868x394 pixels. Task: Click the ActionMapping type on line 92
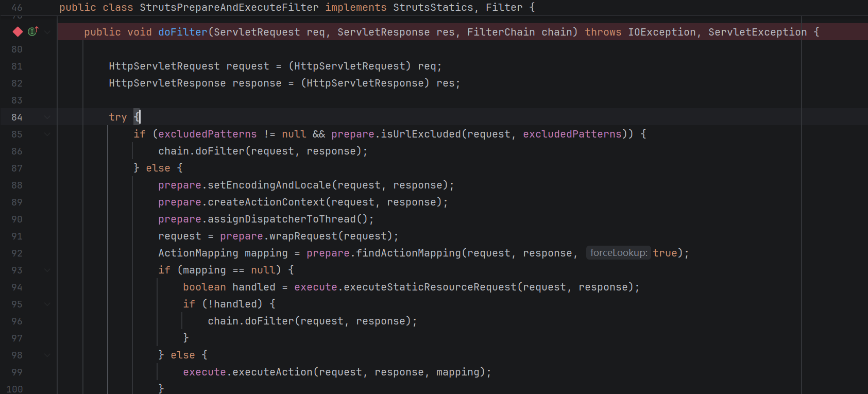pyautogui.click(x=198, y=253)
